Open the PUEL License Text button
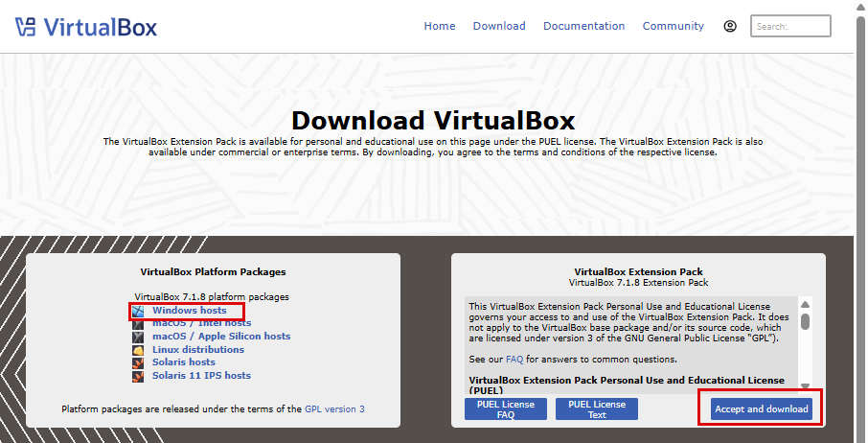The height and width of the screenshot is (443, 868). click(x=597, y=409)
